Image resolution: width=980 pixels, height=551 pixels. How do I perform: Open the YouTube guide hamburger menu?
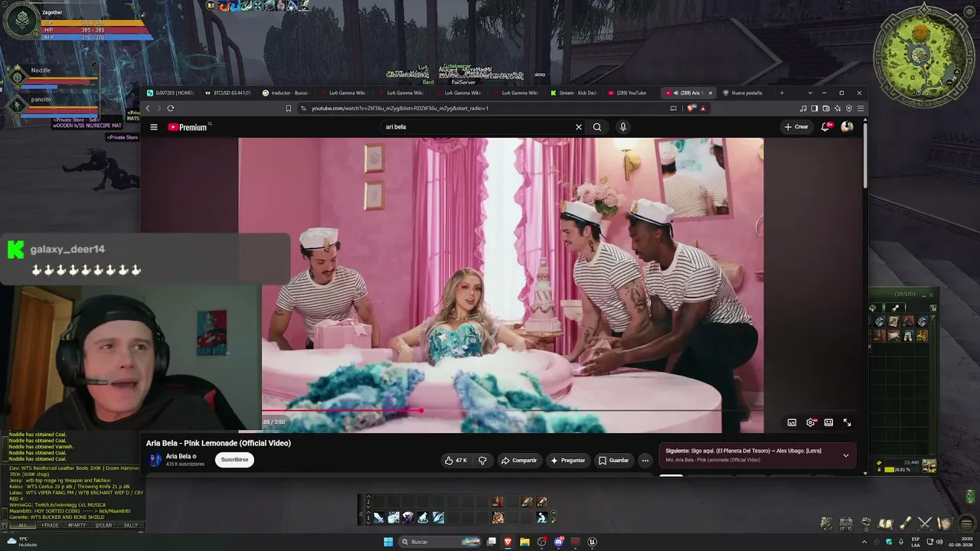pyautogui.click(x=154, y=127)
